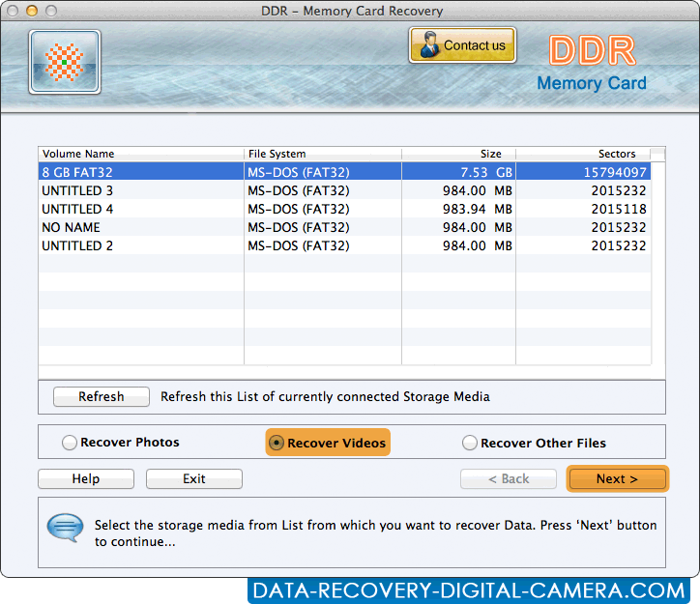The width and height of the screenshot is (700, 604).
Task: Select the NO NAME volume row
Action: [x=344, y=227]
